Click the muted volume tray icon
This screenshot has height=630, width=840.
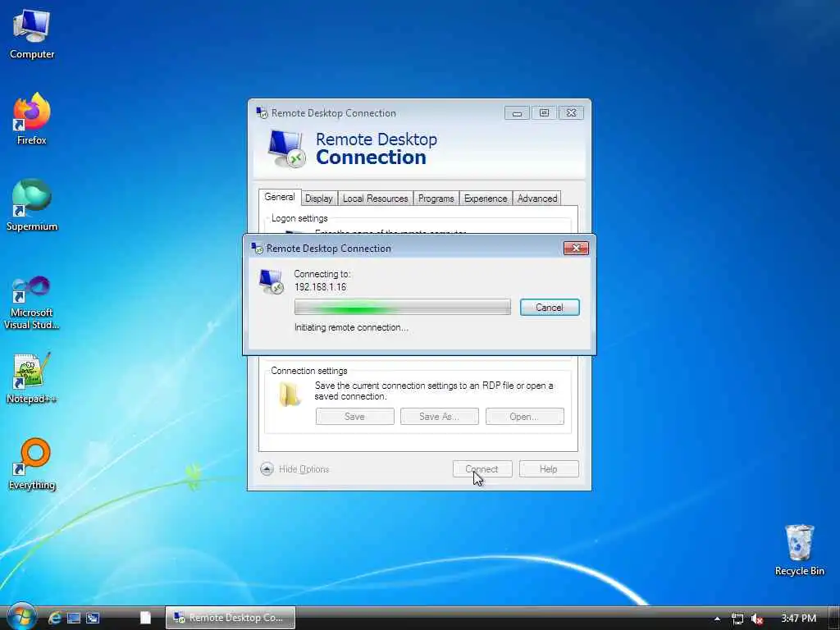756,619
